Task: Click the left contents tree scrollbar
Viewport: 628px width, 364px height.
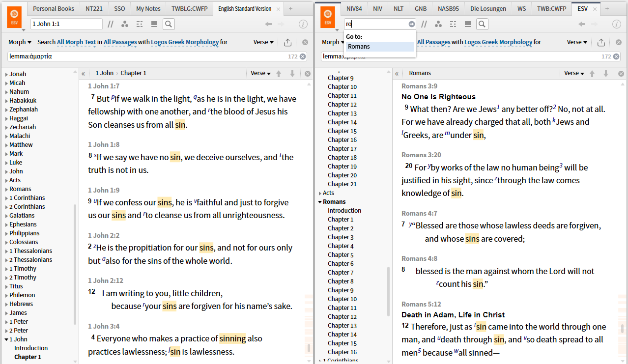Action: 75,264
